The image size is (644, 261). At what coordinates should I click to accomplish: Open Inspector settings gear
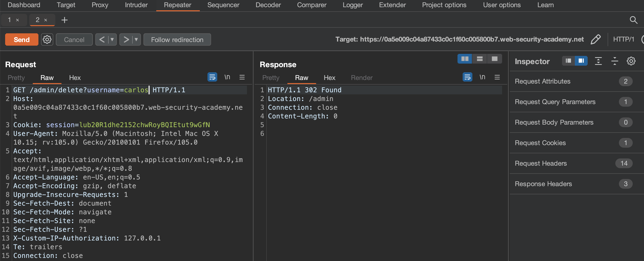tap(631, 61)
